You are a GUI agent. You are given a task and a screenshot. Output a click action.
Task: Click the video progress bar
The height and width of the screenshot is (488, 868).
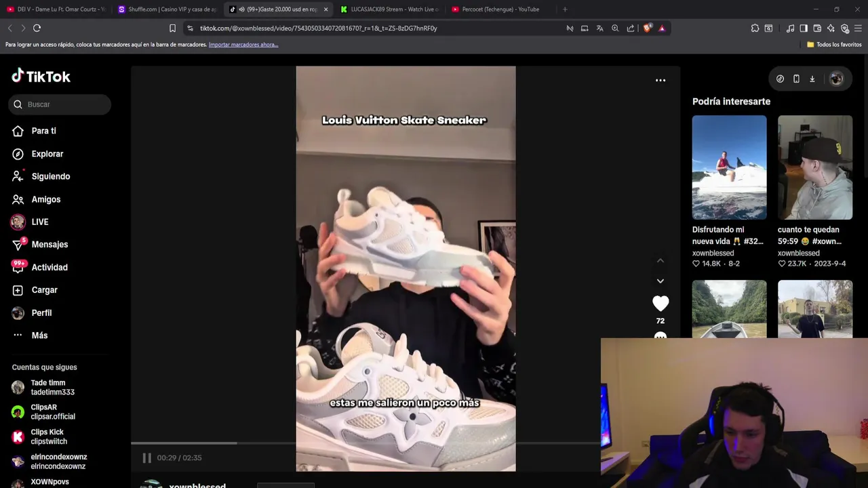click(366, 443)
